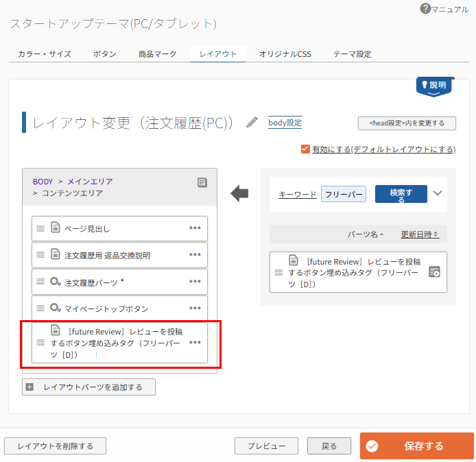
Task: Open the 説明 lightbulb badge
Action: click(433, 86)
